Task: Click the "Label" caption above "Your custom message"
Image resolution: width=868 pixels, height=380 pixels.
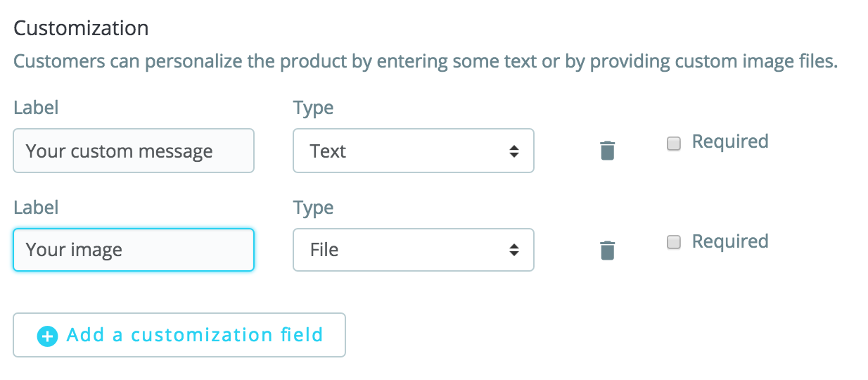Action: 36,108
